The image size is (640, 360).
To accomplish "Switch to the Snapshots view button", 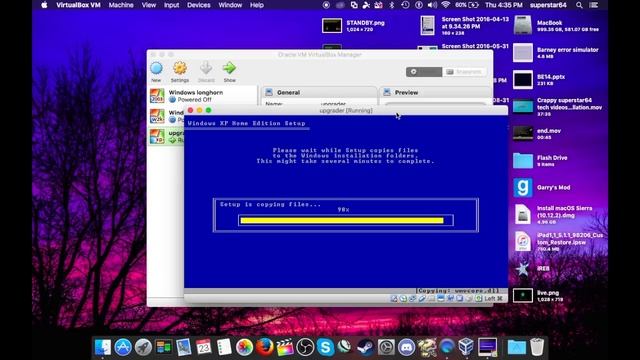I will click(x=464, y=72).
